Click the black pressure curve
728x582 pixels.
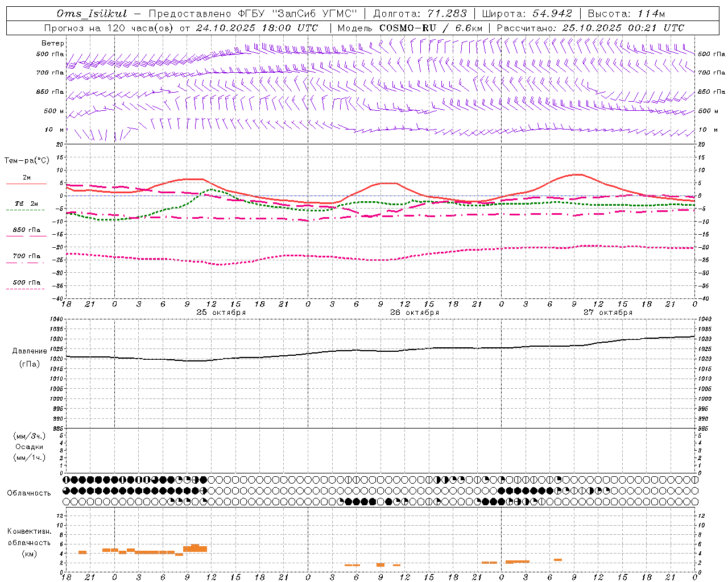[381, 351]
